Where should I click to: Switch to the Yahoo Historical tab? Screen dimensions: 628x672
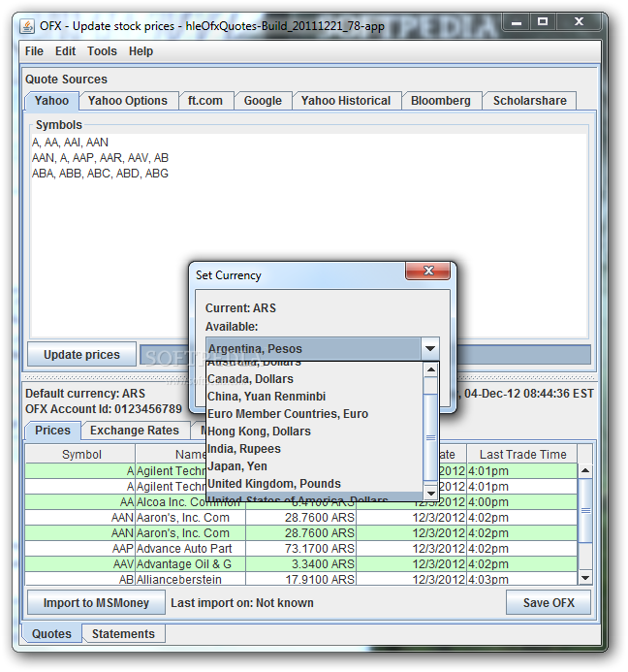pos(346,101)
